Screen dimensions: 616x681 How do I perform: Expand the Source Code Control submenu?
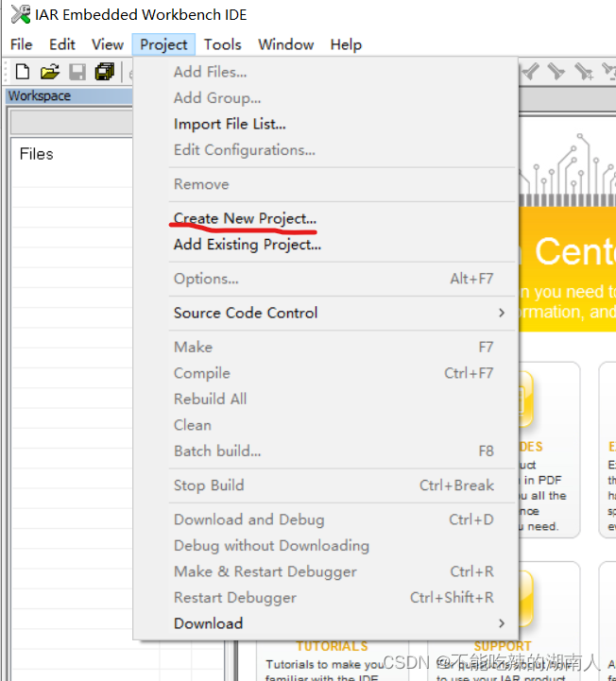(x=325, y=313)
